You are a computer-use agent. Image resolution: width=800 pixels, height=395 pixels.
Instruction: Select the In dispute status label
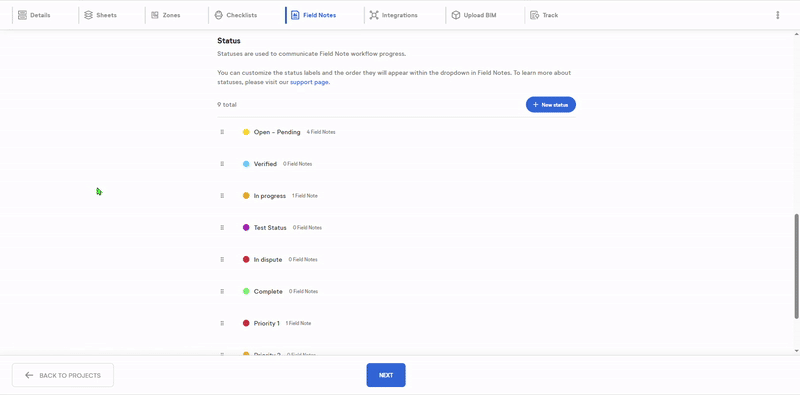coord(268,260)
